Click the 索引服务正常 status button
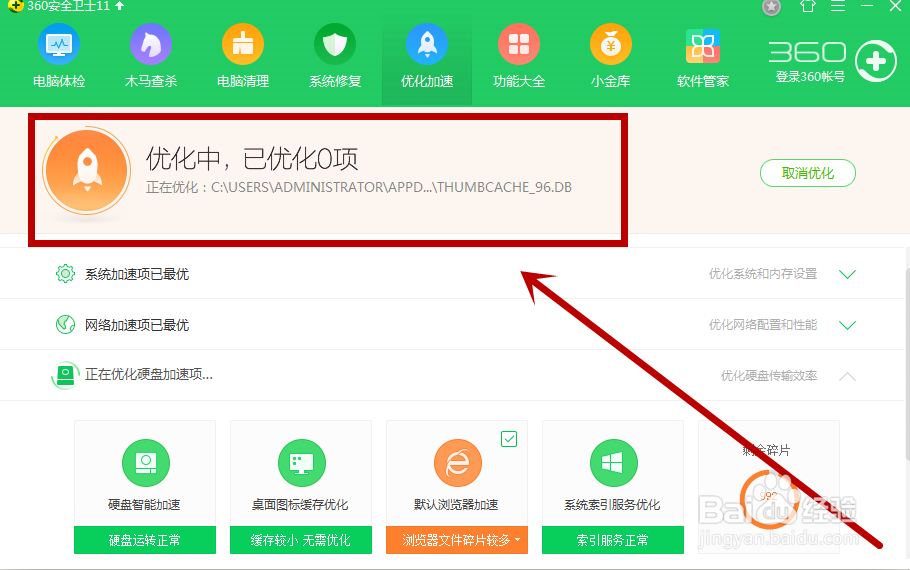Viewport: 910px width, 570px height. [x=613, y=540]
